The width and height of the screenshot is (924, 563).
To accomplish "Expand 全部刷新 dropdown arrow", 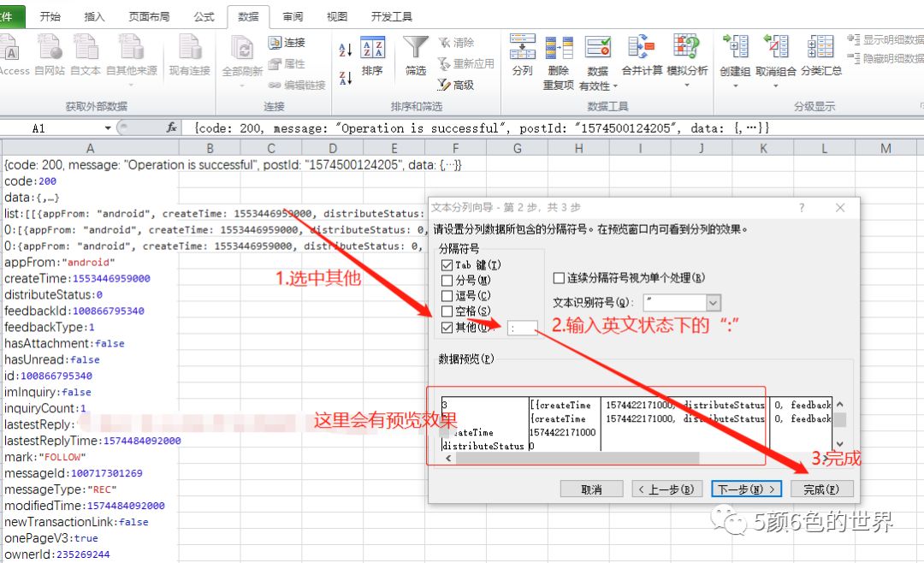I will tap(242, 86).
